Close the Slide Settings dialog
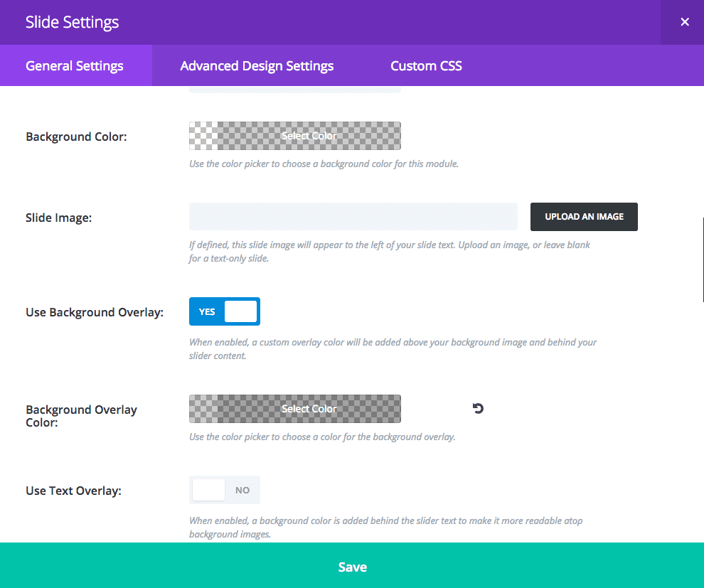The height and width of the screenshot is (588, 704). [x=684, y=22]
